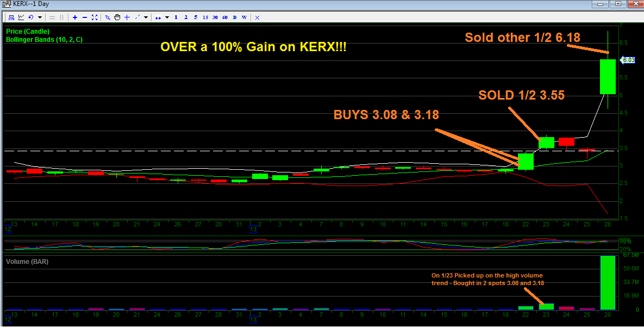Open the chart studies icon

coord(21,17)
